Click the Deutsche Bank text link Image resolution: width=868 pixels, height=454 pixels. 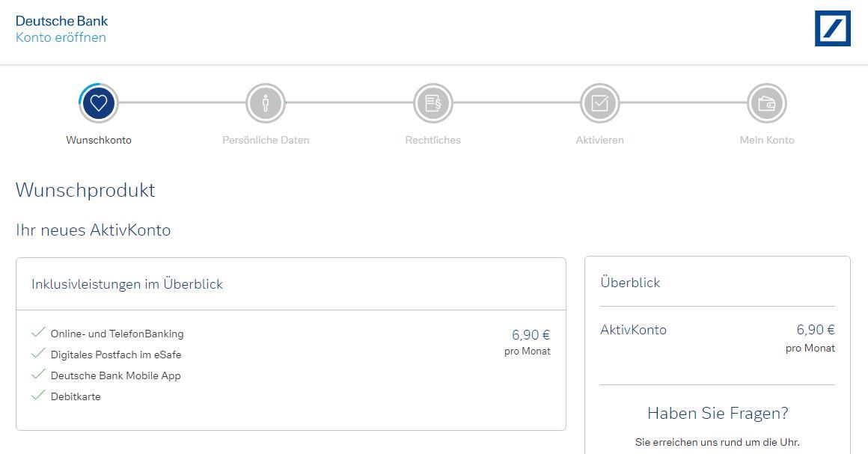(61, 21)
